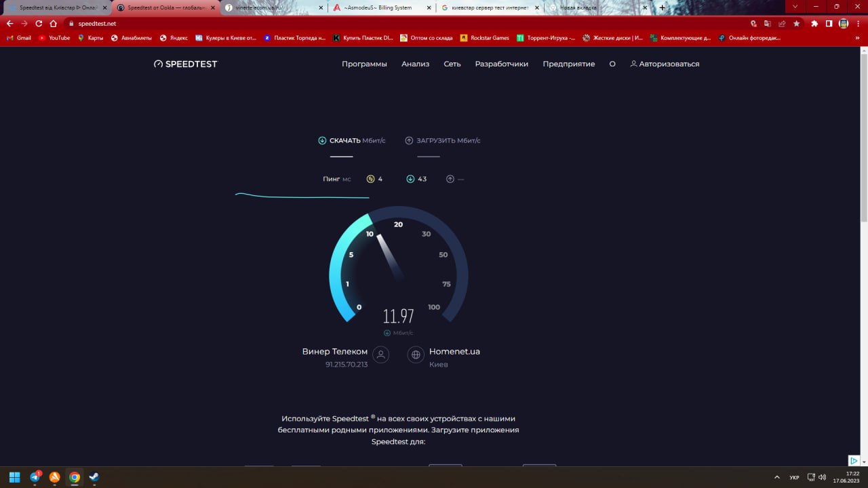Image resolution: width=868 pixels, height=488 pixels.
Task: Click the Speedtest logo
Action: [186, 64]
